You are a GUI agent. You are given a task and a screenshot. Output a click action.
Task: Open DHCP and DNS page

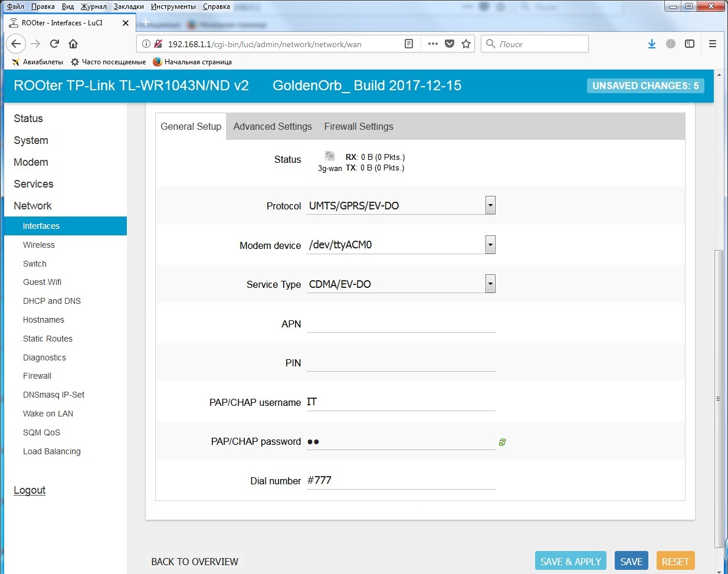point(52,301)
